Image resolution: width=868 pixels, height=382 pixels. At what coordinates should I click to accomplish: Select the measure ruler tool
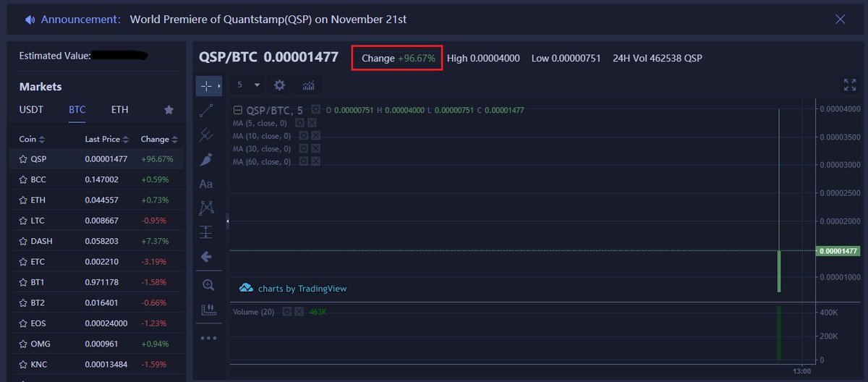(208, 310)
